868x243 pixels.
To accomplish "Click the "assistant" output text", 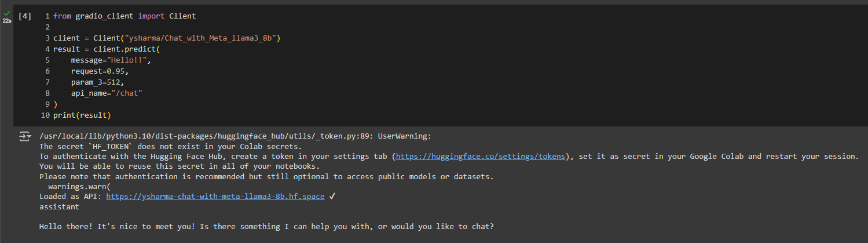I will point(59,207).
